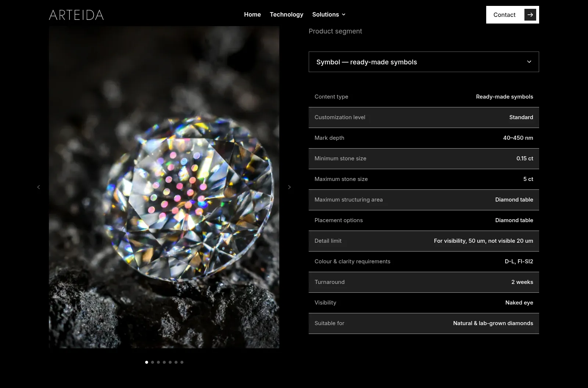The image size is (588, 388).
Task: Click the "40–450 nm" mark depth value
Action: pyautogui.click(x=518, y=138)
